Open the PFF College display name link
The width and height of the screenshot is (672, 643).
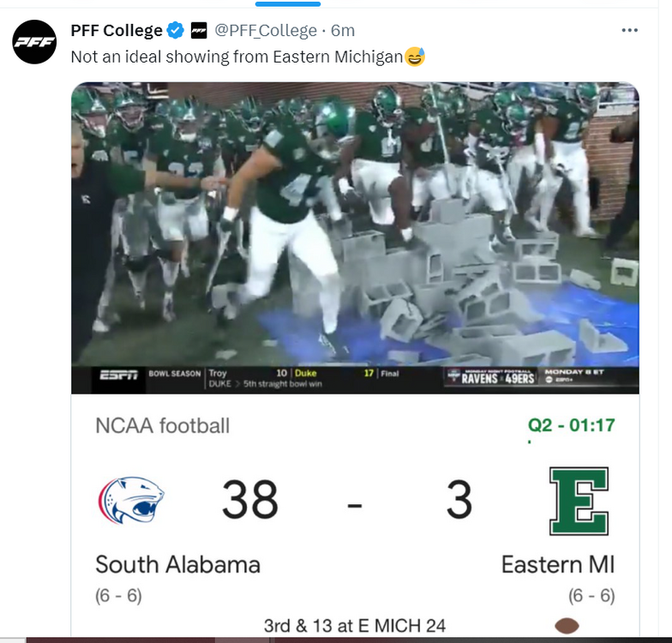(117, 31)
